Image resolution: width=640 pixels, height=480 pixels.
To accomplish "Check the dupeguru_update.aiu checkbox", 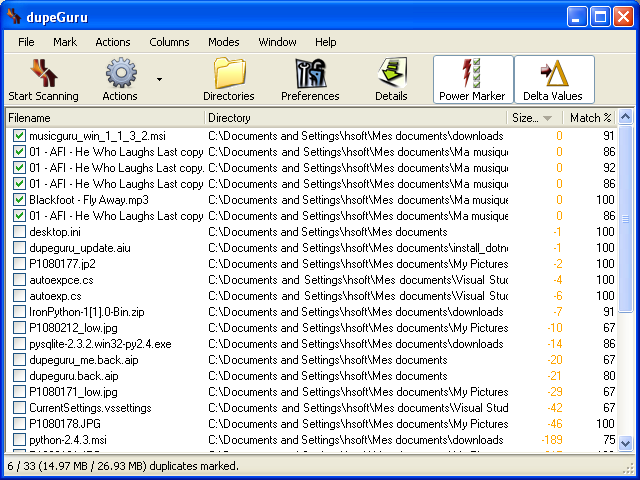I will point(19,248).
